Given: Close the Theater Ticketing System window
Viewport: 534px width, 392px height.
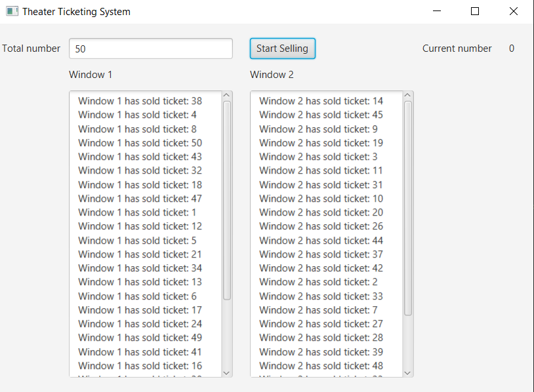Looking at the screenshot, I should click(x=514, y=11).
